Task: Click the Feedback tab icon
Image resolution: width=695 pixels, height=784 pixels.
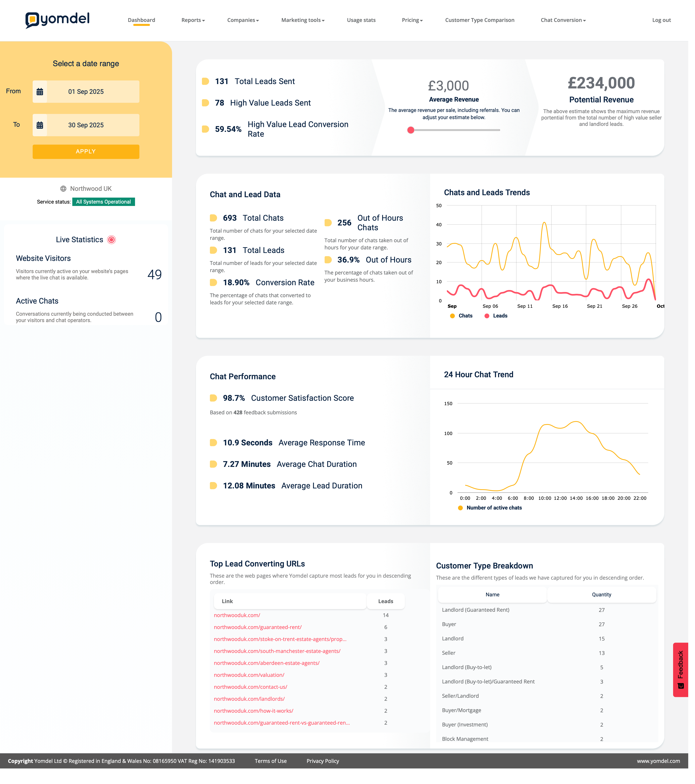Action: [680, 686]
